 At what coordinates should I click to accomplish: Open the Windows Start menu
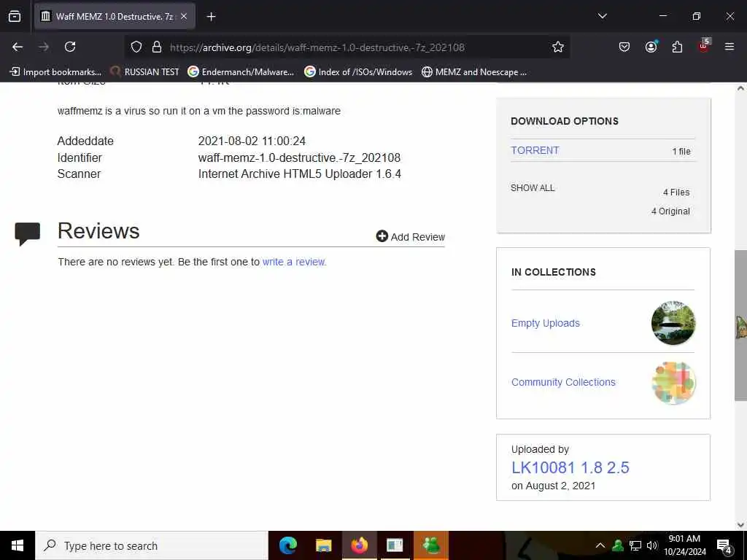pyautogui.click(x=18, y=545)
